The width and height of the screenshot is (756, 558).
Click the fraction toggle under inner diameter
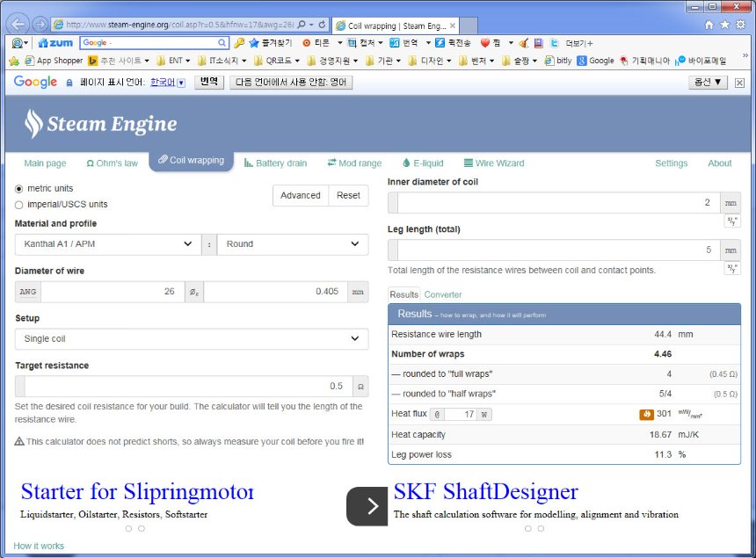[x=732, y=221]
